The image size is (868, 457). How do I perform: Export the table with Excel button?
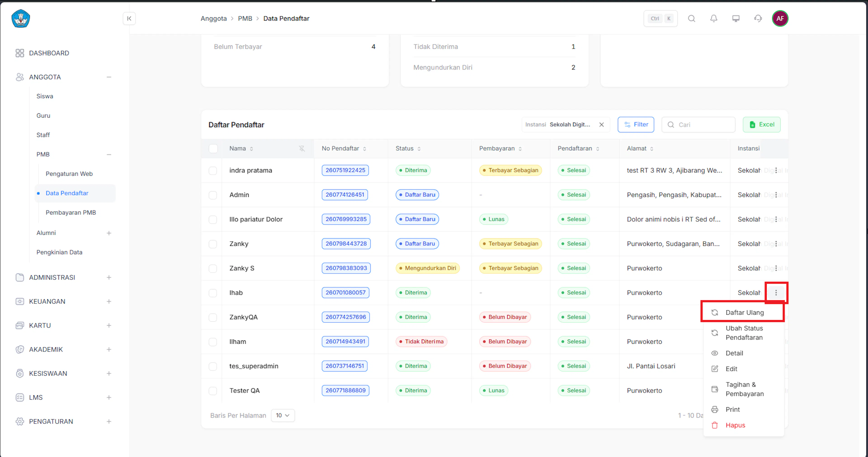click(x=762, y=125)
